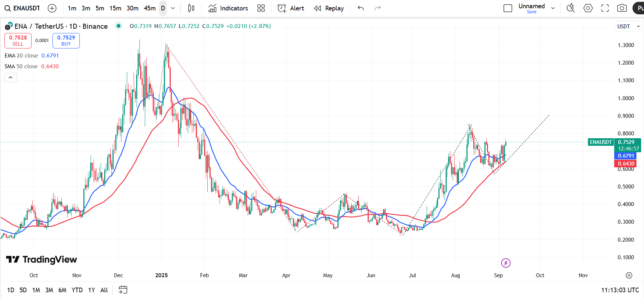
Task: Select the 1m timeframe
Action: (72, 8)
